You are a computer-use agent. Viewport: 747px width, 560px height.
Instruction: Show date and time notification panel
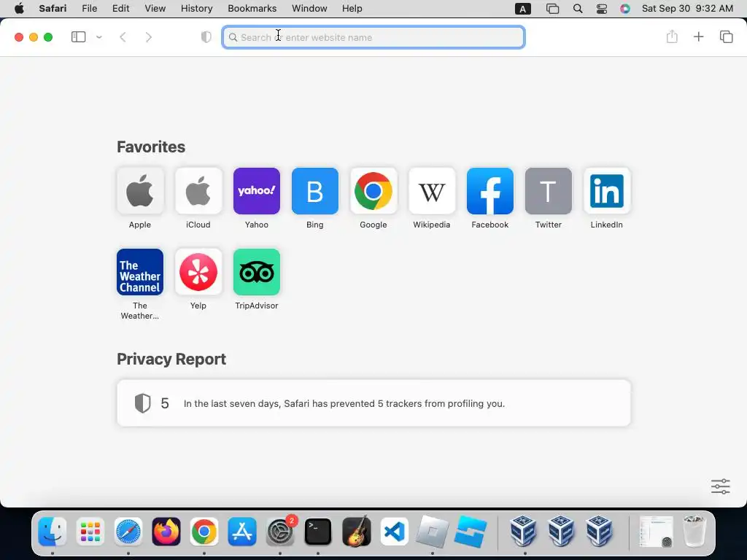click(x=687, y=9)
